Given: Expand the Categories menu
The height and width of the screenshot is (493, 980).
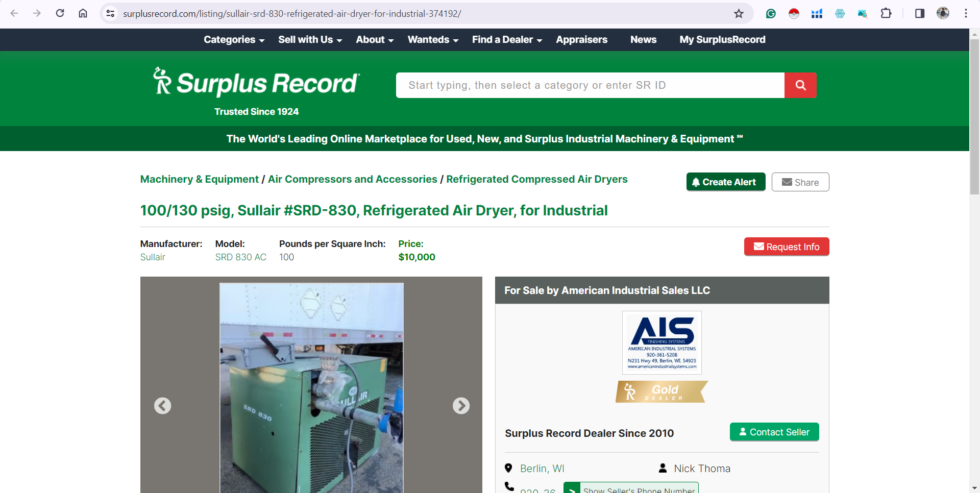Looking at the screenshot, I should (x=234, y=40).
